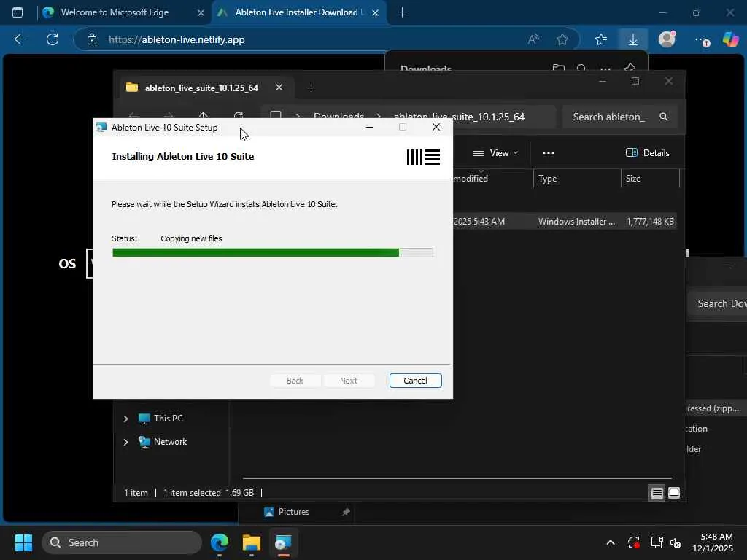This screenshot has height=560, width=747.
Task: Open the Downloads folder icon in Edge flyout
Action: pos(558,69)
